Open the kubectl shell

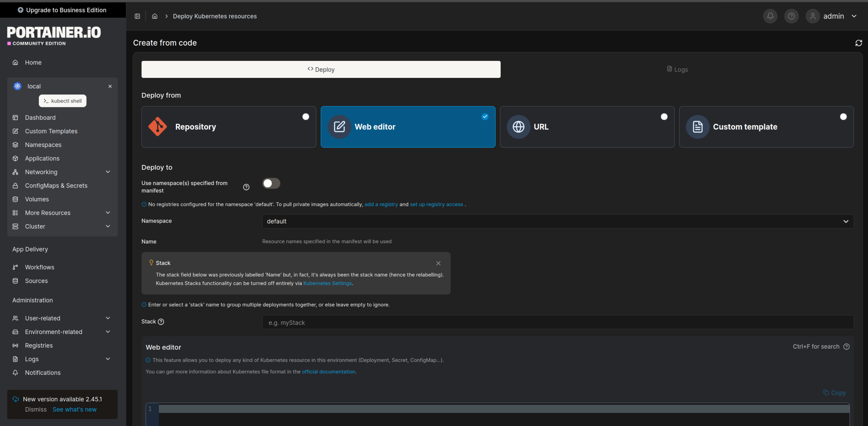click(x=63, y=101)
